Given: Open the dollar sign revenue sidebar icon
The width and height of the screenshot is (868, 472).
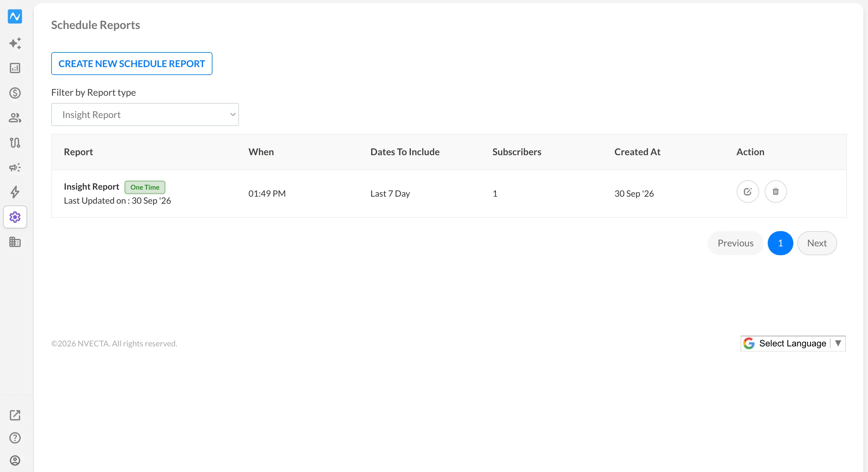Looking at the screenshot, I should pos(15,93).
